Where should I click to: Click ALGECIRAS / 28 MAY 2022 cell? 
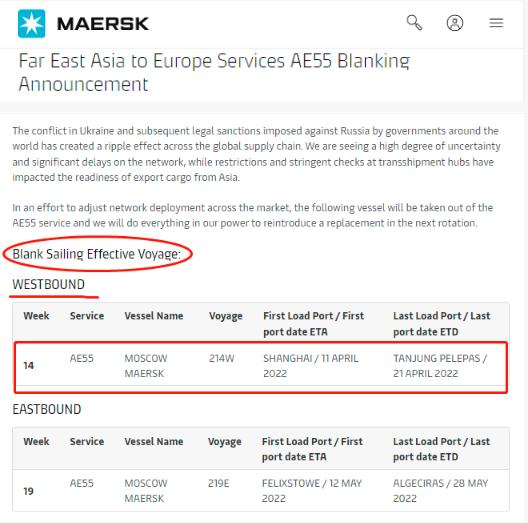point(440,491)
